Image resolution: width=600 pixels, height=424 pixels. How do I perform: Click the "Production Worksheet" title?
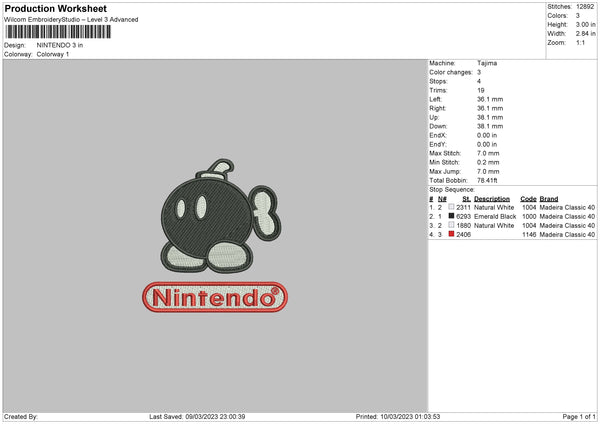click(55, 8)
